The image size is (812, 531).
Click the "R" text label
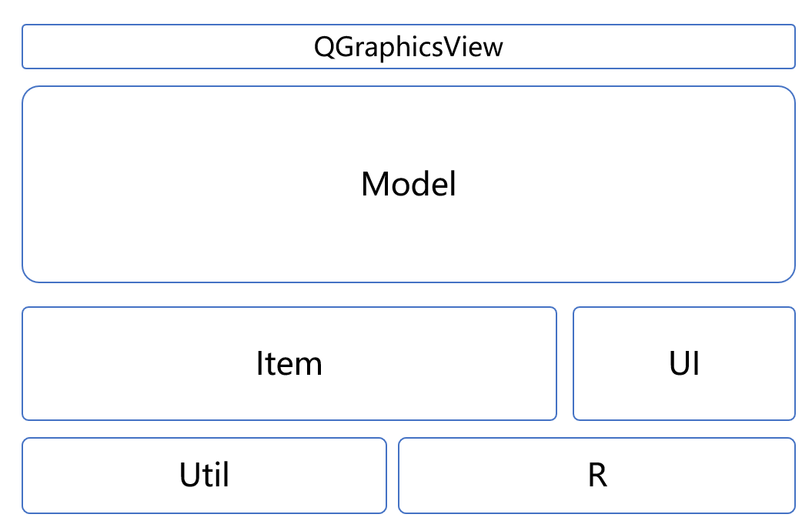click(x=597, y=475)
